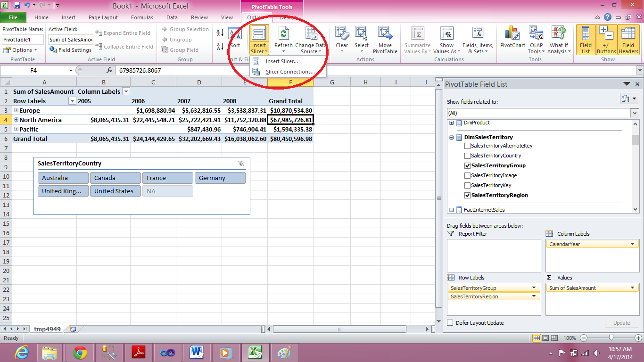Open Internet Explorer from the taskbar
644x362 pixels.
pyautogui.click(x=23, y=352)
